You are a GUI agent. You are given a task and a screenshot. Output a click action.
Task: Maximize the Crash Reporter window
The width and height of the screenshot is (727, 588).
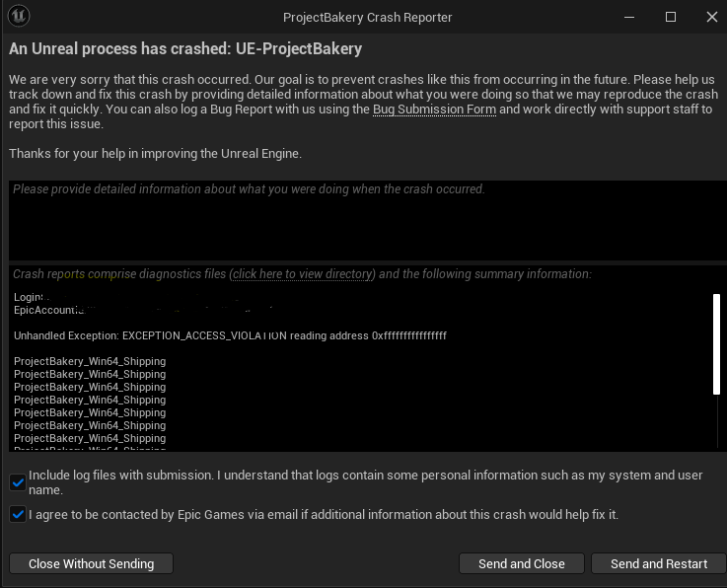point(671,17)
